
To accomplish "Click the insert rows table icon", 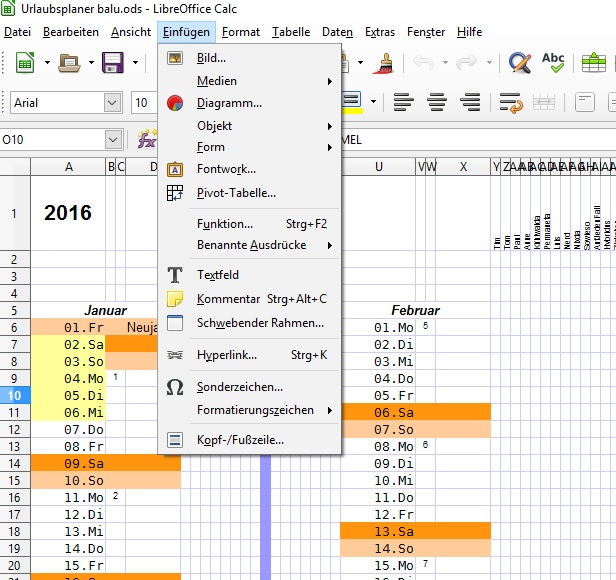I will coord(594,62).
